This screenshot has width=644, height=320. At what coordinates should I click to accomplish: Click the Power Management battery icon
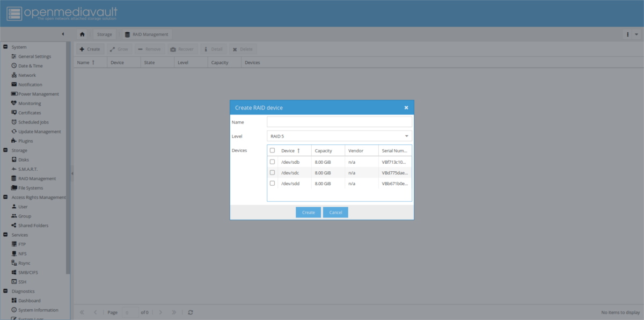(x=14, y=94)
